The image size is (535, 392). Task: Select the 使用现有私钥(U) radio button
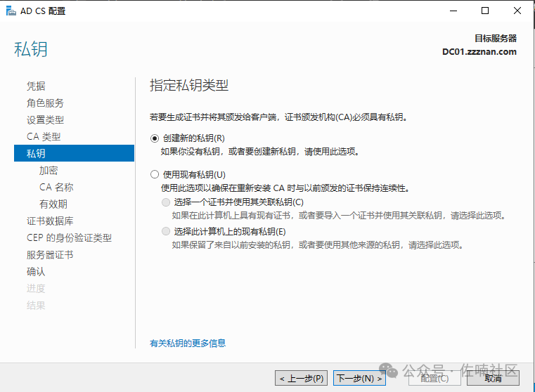155,174
